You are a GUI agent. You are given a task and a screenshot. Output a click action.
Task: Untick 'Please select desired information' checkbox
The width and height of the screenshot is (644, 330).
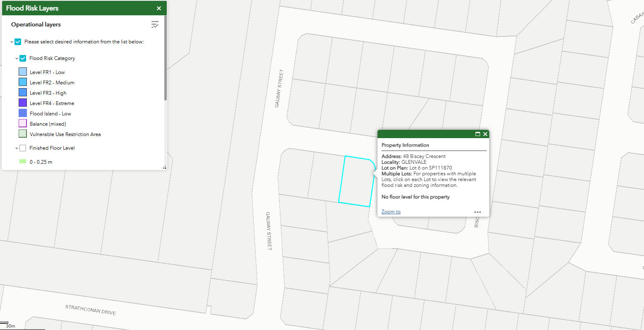point(18,42)
